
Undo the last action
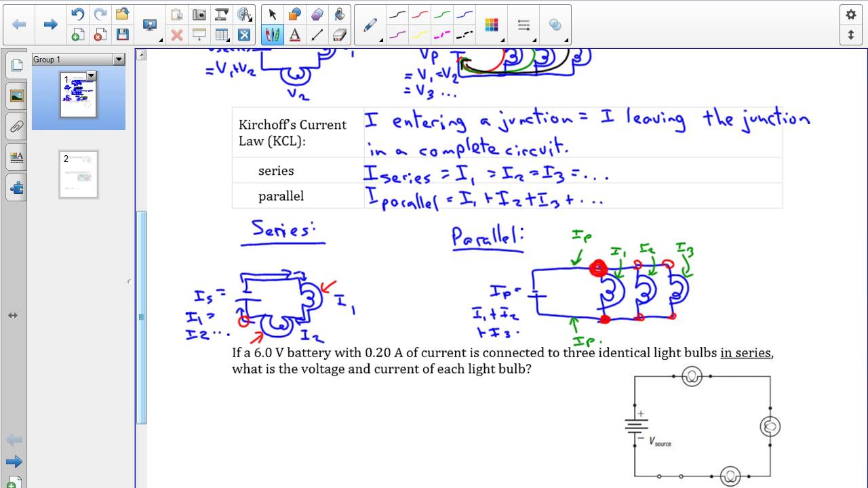(78, 14)
